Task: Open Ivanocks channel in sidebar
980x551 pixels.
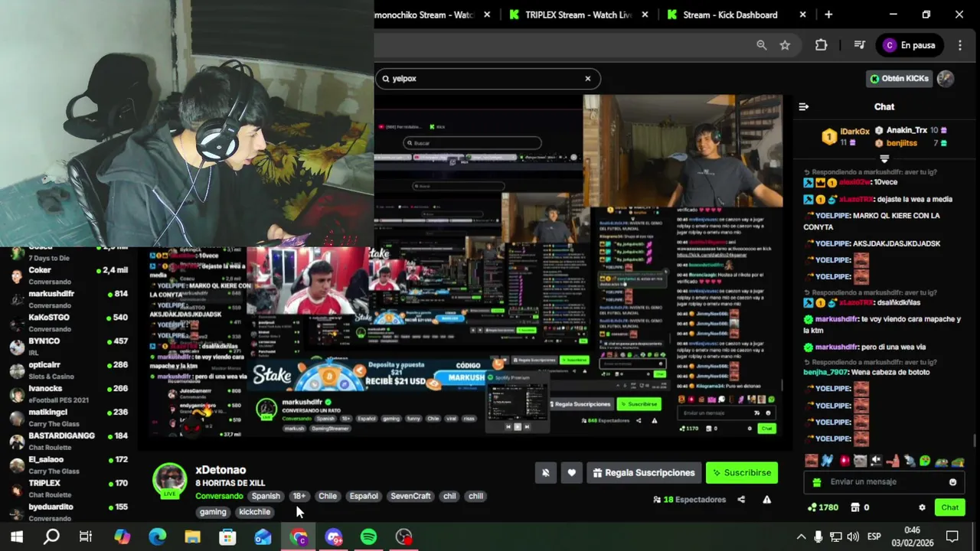Action: [x=67, y=394]
